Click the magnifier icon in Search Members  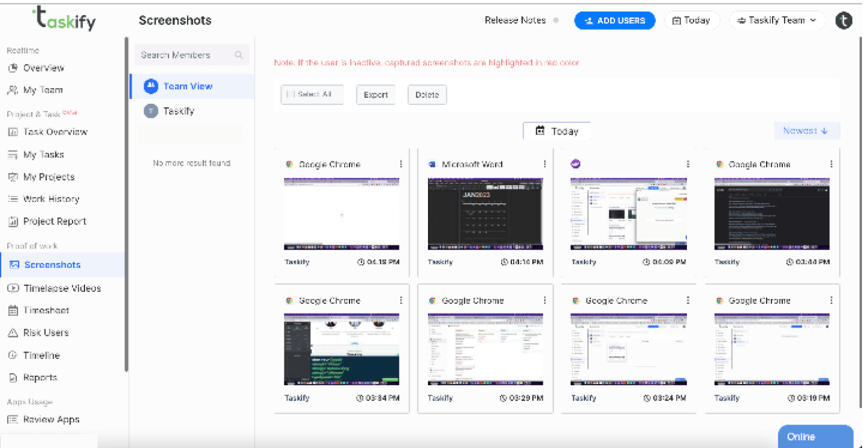[x=239, y=55]
